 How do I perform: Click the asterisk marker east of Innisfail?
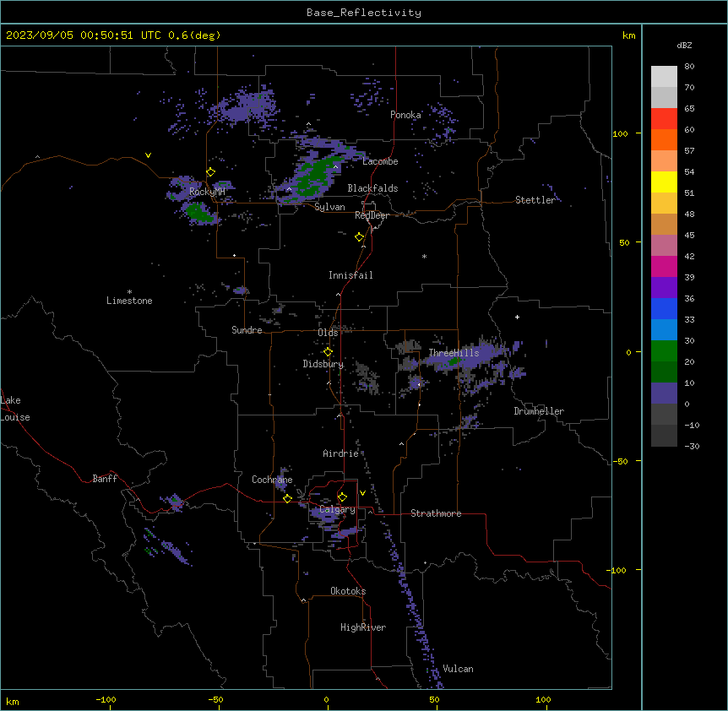coord(424,256)
